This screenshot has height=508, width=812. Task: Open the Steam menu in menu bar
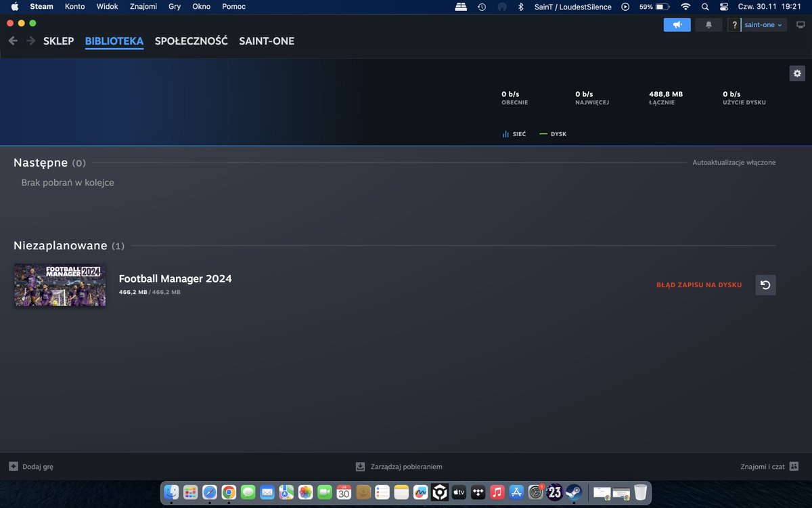(42, 7)
